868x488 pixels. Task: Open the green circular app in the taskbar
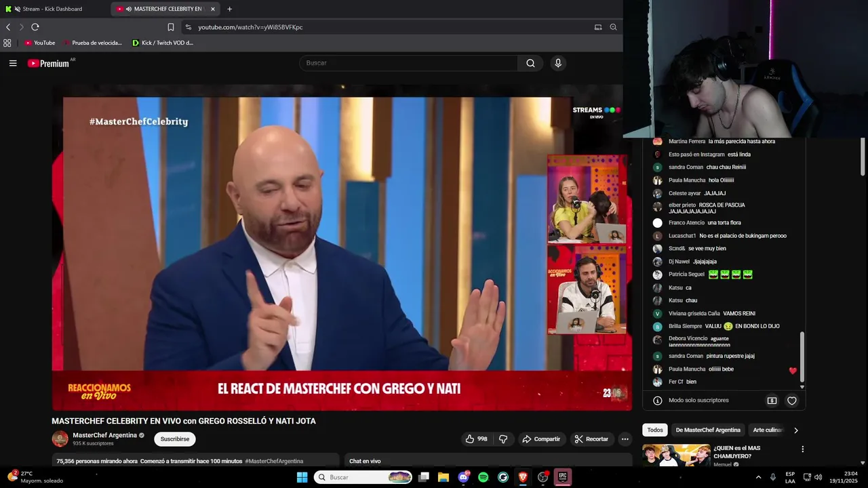[x=503, y=477]
